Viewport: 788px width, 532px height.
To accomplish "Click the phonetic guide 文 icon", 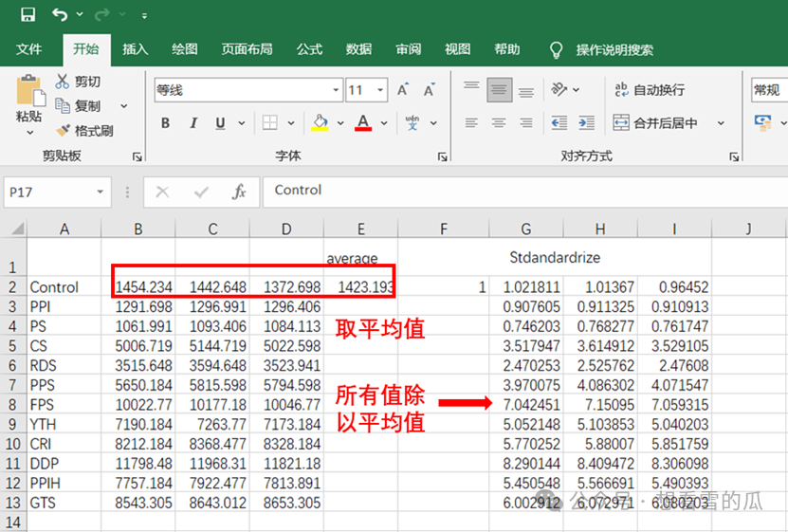I will point(412,122).
